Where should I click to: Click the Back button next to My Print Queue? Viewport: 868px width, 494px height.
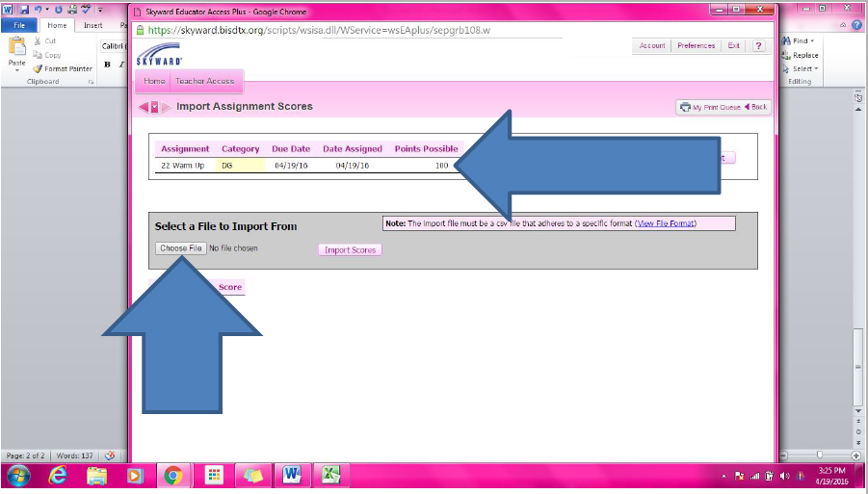coord(756,107)
